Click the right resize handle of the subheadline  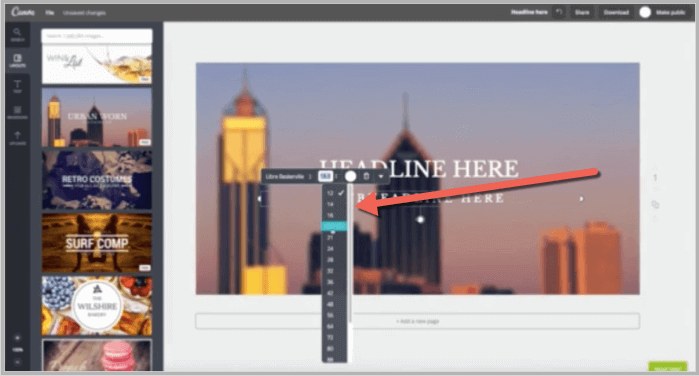(581, 199)
